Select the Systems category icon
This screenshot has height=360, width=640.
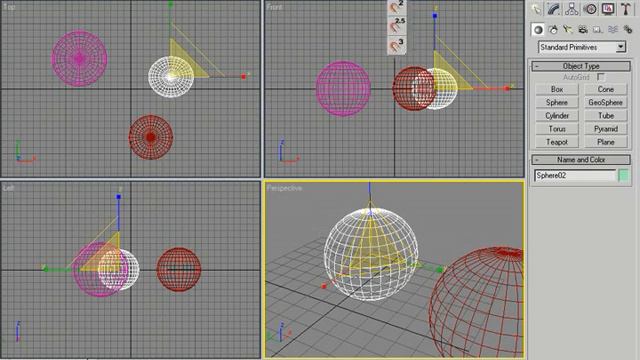click(627, 29)
